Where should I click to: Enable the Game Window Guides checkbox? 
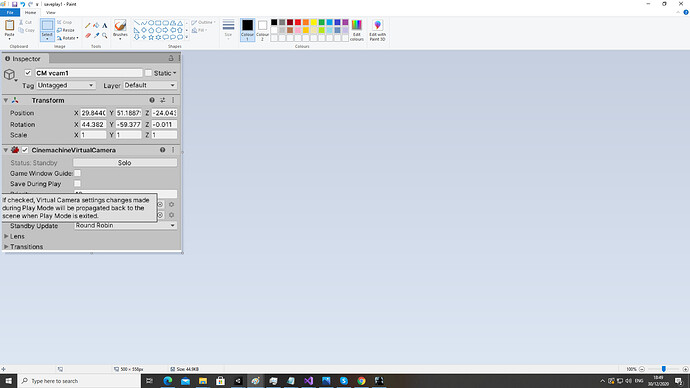click(77, 173)
